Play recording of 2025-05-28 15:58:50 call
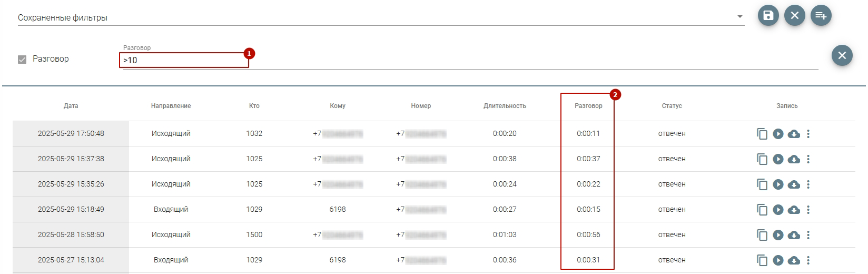The width and height of the screenshot is (868, 274). (778, 235)
